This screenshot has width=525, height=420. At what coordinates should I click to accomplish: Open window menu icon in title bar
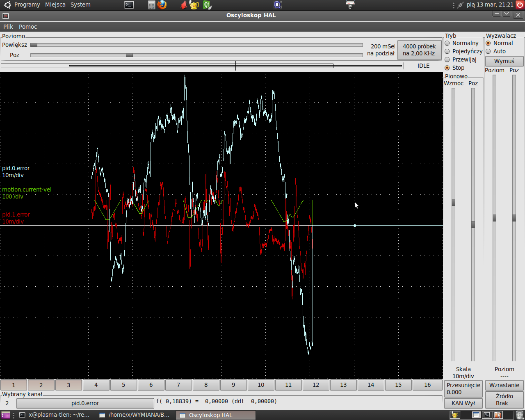(x=6, y=16)
